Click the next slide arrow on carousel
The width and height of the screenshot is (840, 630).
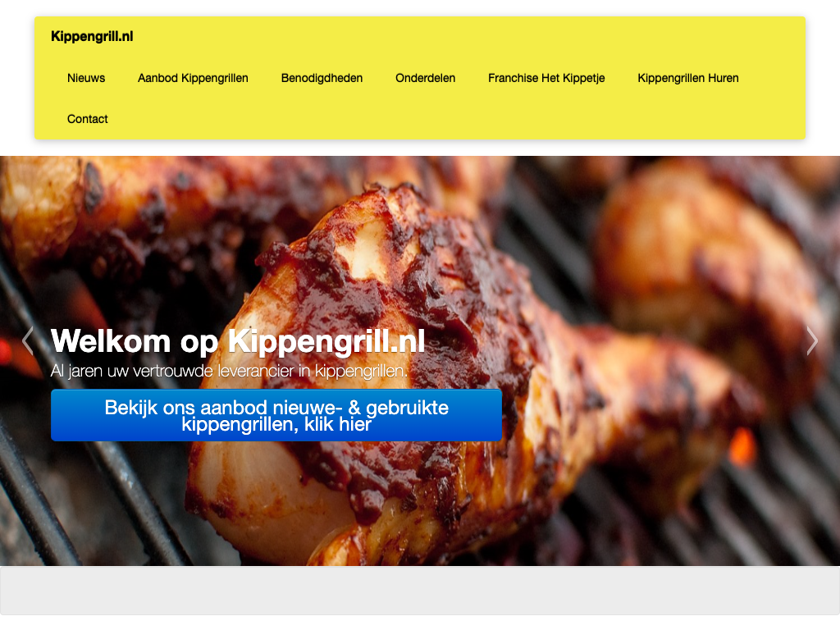(812, 340)
